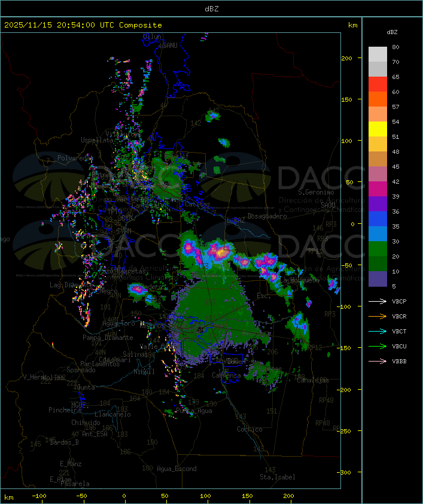The width and height of the screenshot is (423, 504).
Task: Pick the light orange 54-57 dBZ swatch
Action: click(x=378, y=114)
